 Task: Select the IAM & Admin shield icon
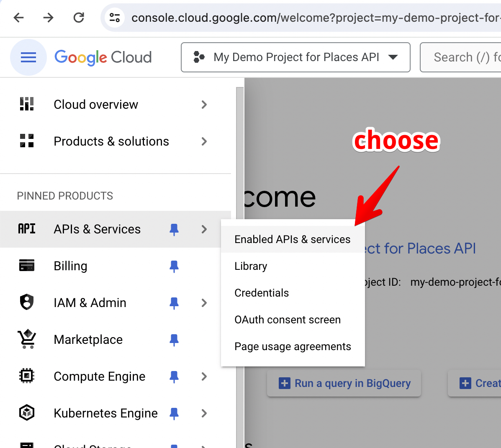(27, 302)
